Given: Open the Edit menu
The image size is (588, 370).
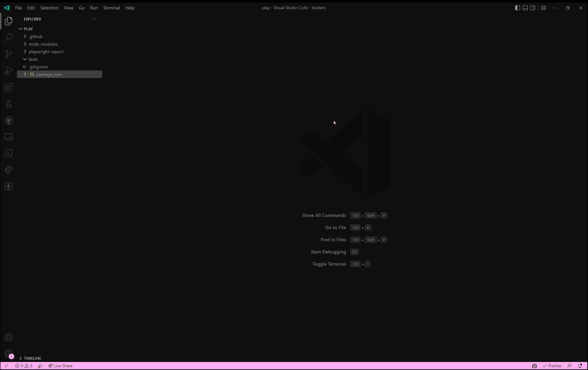Looking at the screenshot, I should [31, 8].
